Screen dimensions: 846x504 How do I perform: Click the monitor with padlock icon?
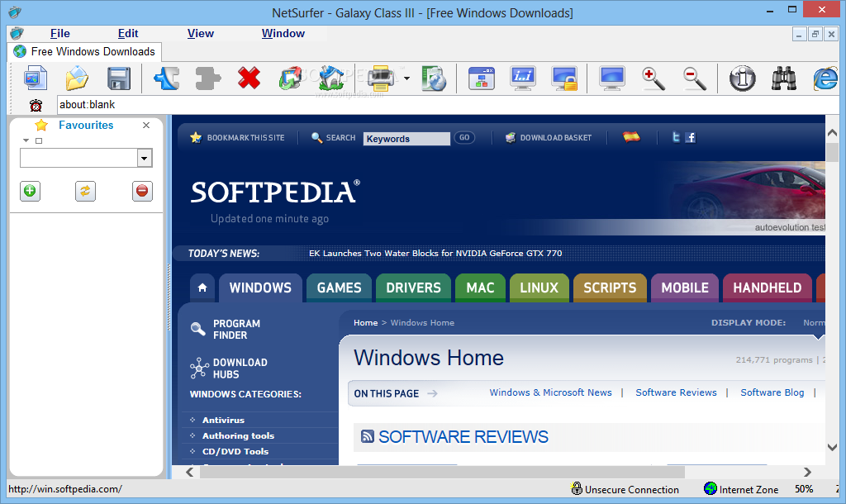(564, 78)
